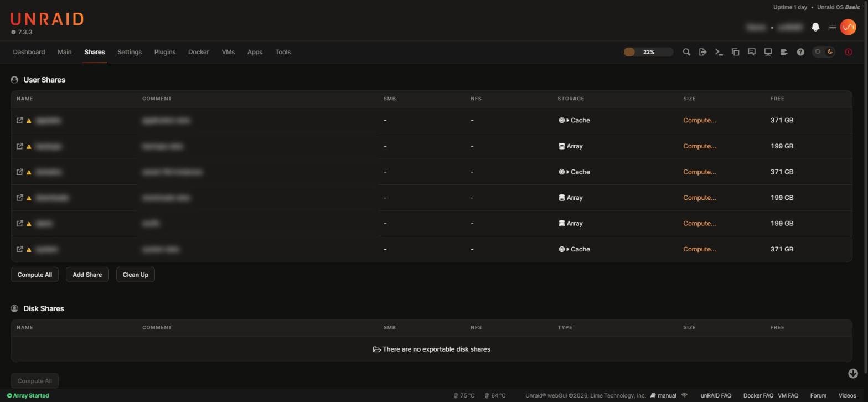Viewport: 868px width, 402px height.
Task: Switch to the Main tab
Action: tap(64, 52)
